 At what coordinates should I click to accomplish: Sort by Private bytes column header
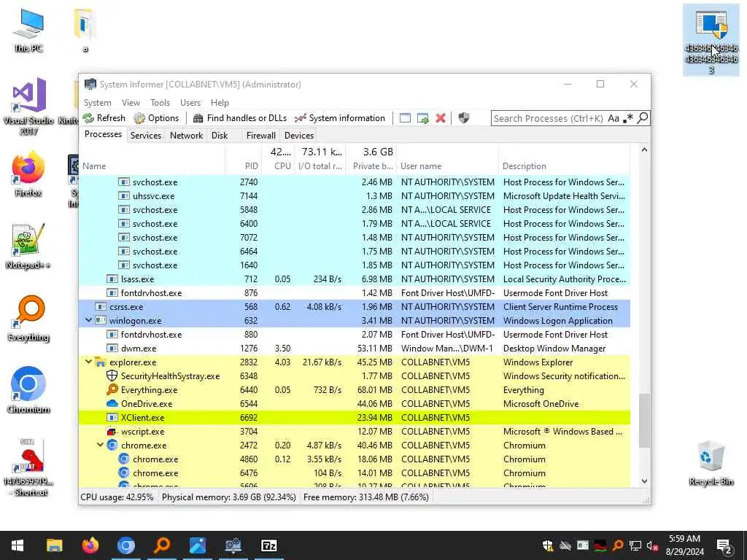pos(371,166)
